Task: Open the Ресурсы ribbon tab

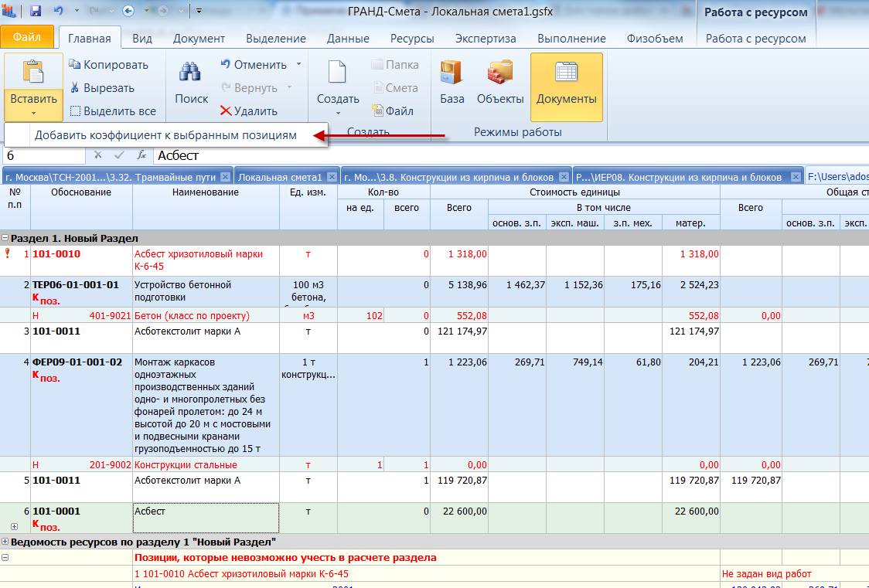Action: tap(412, 39)
